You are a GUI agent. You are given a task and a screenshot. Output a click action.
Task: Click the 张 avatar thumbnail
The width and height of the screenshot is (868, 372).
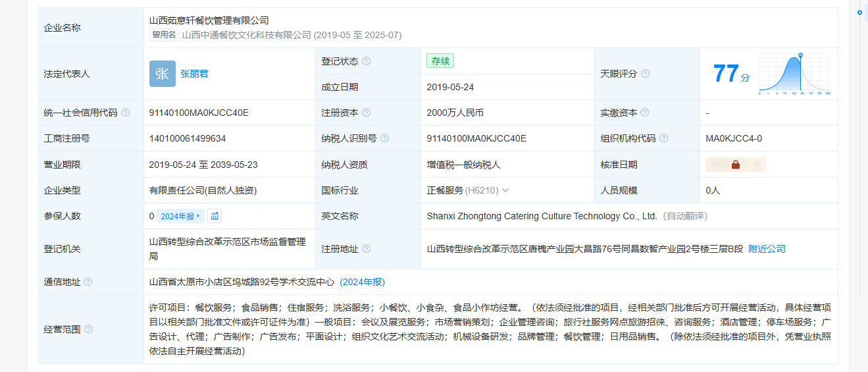(x=163, y=74)
